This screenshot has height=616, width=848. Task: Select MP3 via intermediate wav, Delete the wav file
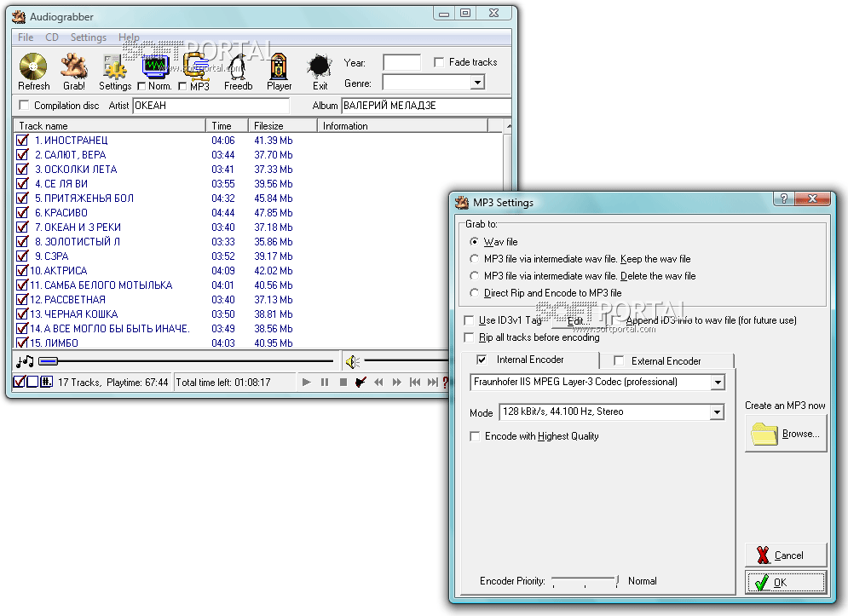475,276
